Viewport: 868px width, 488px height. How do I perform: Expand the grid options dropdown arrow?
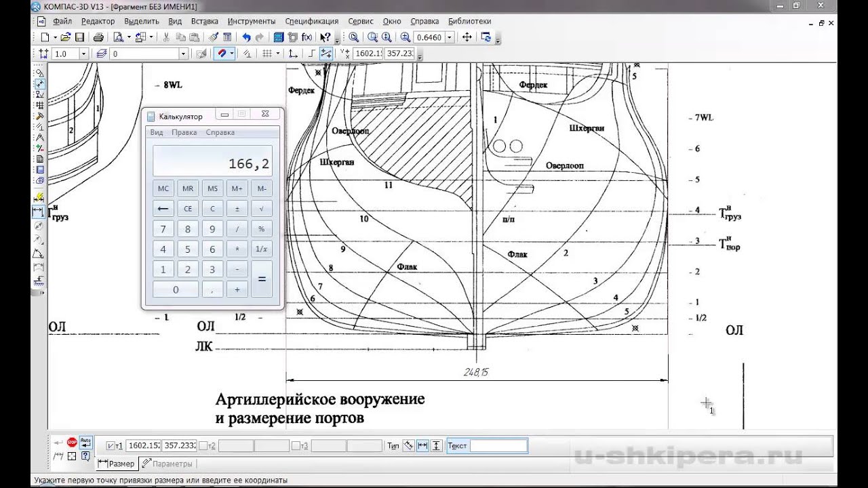(278, 54)
